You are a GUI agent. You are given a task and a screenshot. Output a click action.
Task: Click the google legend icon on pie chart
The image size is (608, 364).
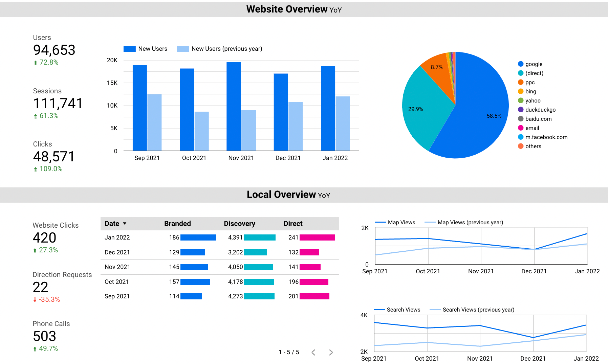pyautogui.click(x=520, y=64)
